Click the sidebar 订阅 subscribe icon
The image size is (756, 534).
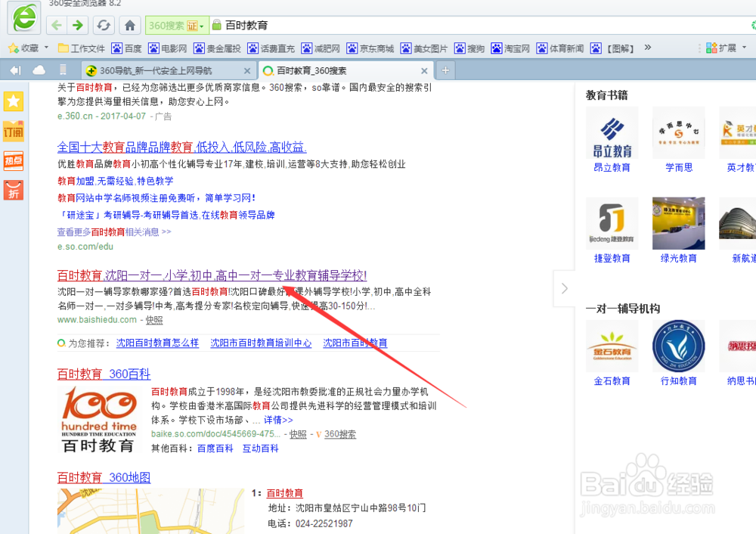14,131
